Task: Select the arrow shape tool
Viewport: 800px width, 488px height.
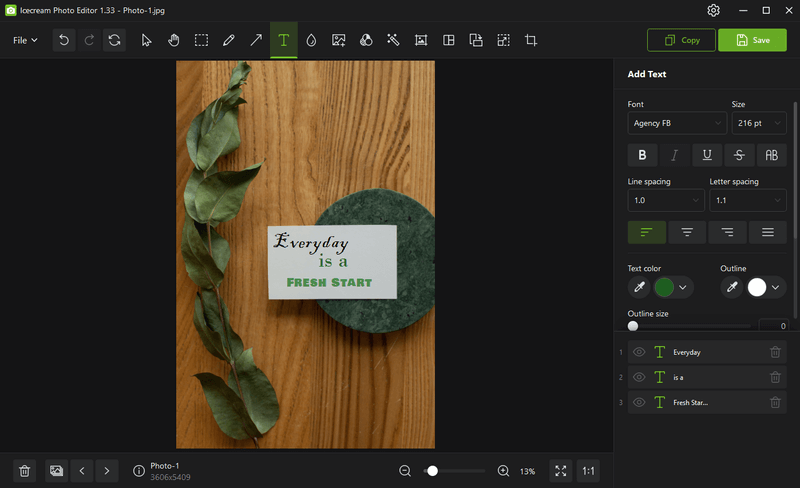Action: 256,40
